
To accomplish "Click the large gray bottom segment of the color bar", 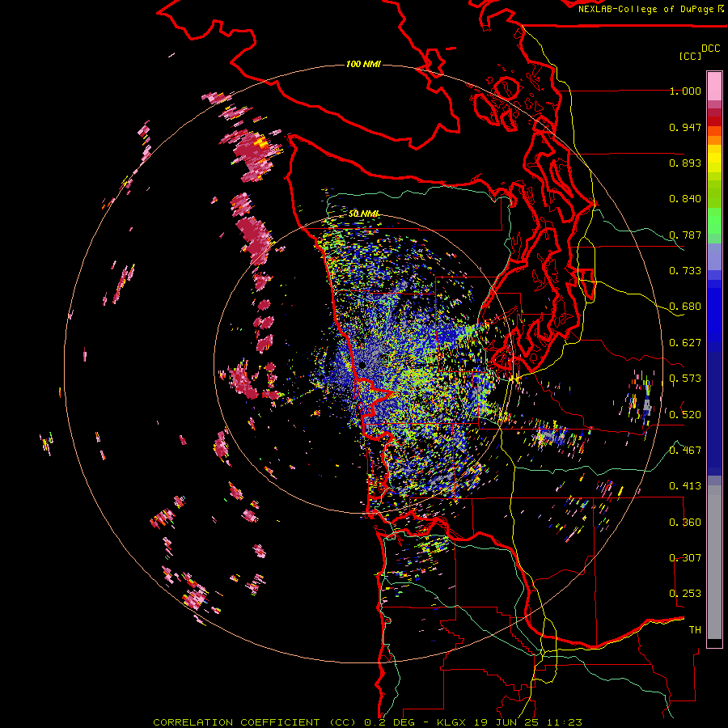I will pos(714,566).
